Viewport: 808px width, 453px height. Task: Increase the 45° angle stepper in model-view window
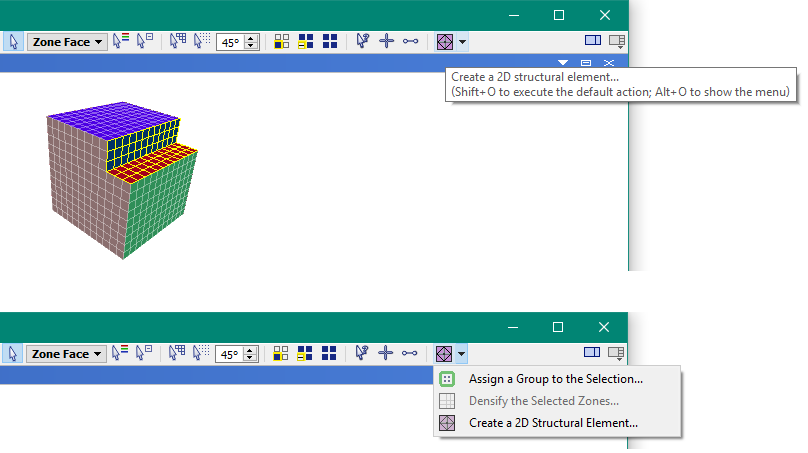tap(251, 38)
